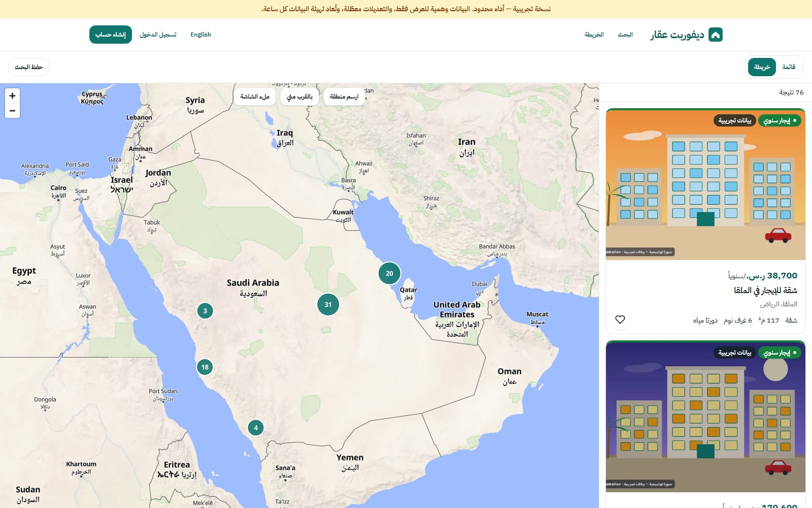Click ملء الشاشة fullscreen button
This screenshot has height=508, width=812.
click(255, 97)
